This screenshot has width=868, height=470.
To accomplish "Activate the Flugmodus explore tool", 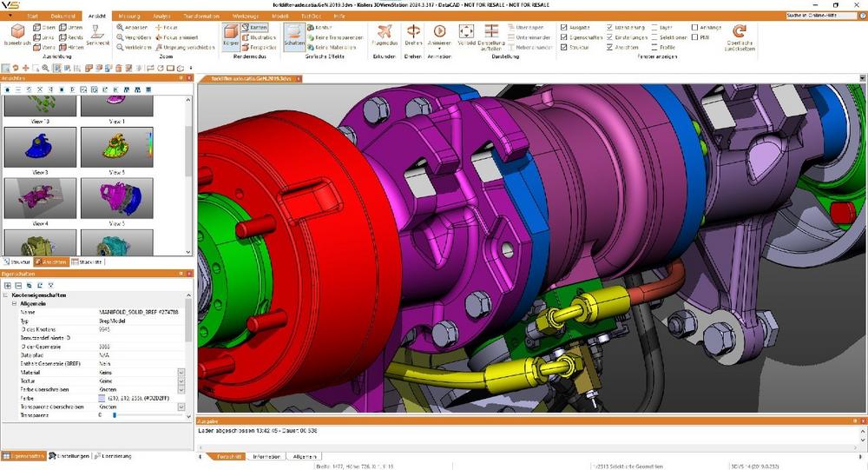I will coord(383,35).
